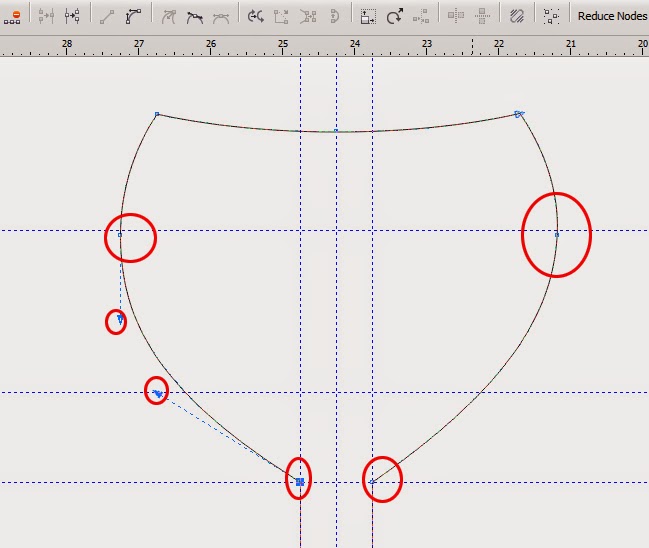649x548 pixels.
Task: Click Reflect Nodes Vertically icon
Action: tap(482, 16)
